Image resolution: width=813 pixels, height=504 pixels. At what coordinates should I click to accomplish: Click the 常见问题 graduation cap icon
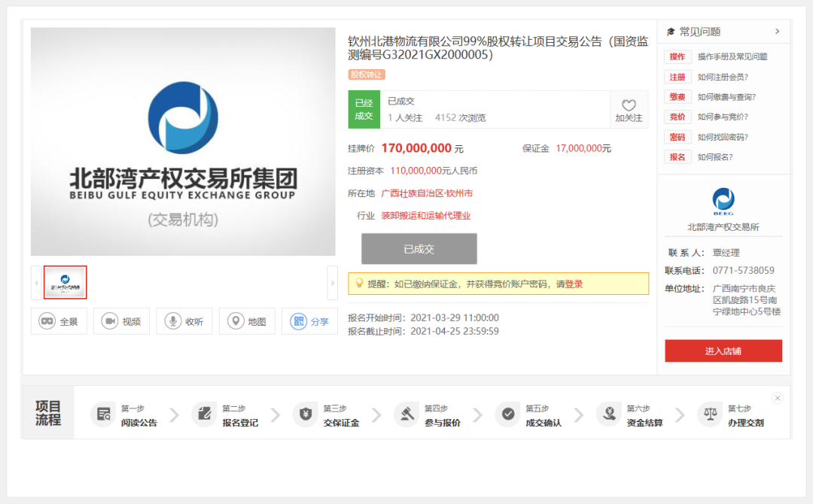click(671, 32)
